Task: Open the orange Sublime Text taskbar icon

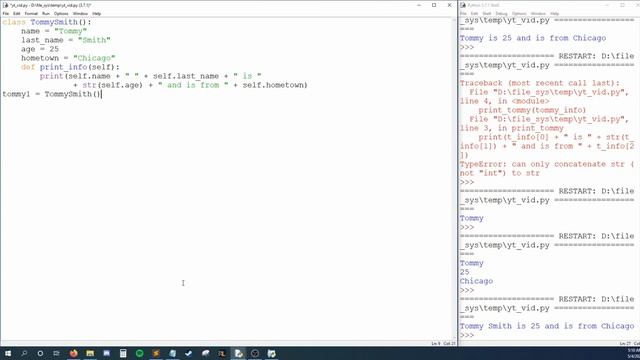Action: [x=156, y=353]
